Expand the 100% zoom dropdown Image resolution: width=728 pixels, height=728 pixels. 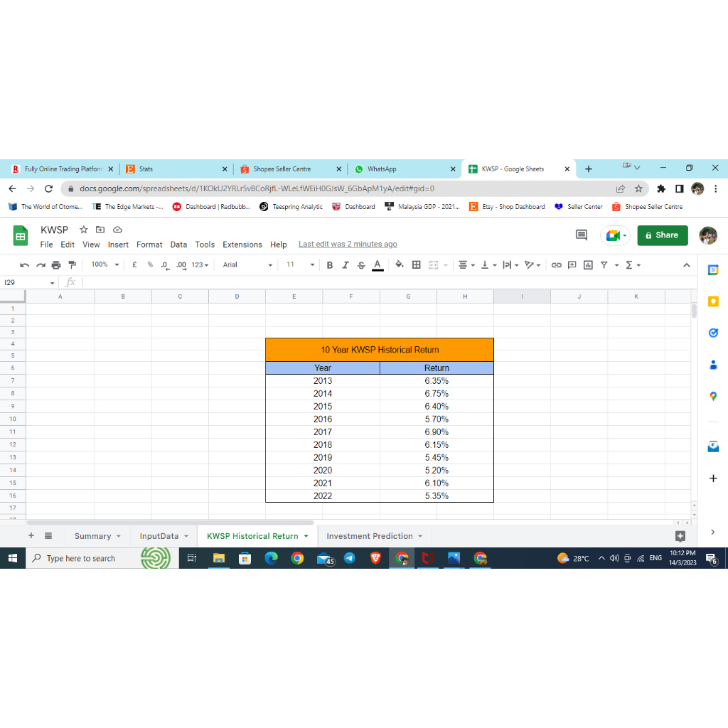[x=105, y=265]
